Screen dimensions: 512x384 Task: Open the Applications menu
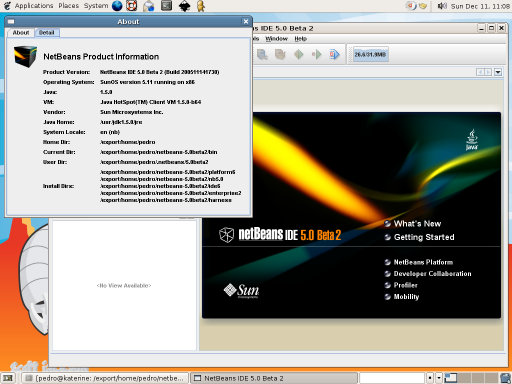(34, 6)
